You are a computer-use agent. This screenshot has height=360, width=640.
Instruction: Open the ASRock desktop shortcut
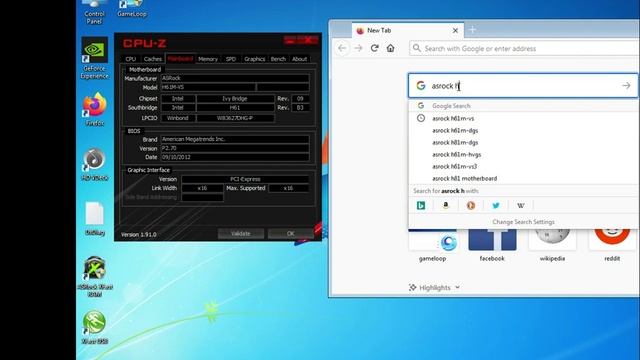tap(94, 276)
